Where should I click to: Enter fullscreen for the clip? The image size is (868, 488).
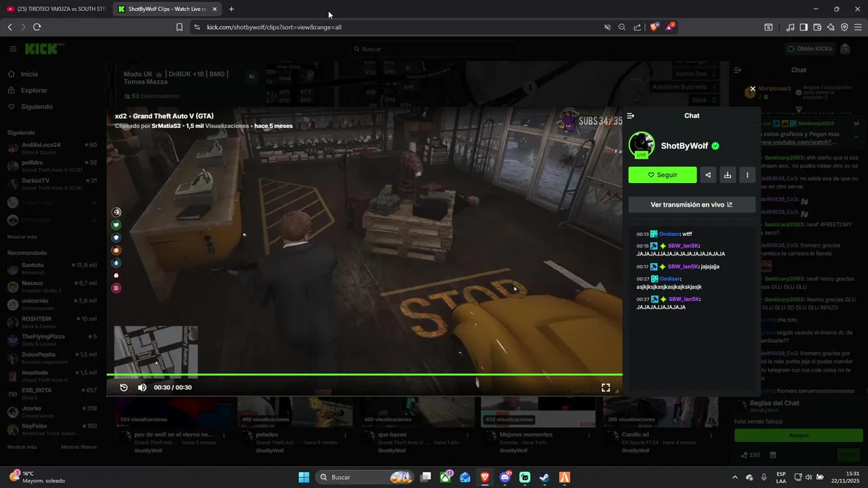click(606, 388)
